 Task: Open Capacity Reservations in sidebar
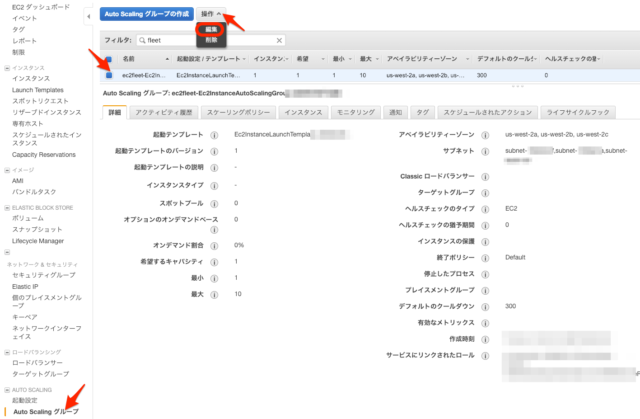tap(44, 155)
